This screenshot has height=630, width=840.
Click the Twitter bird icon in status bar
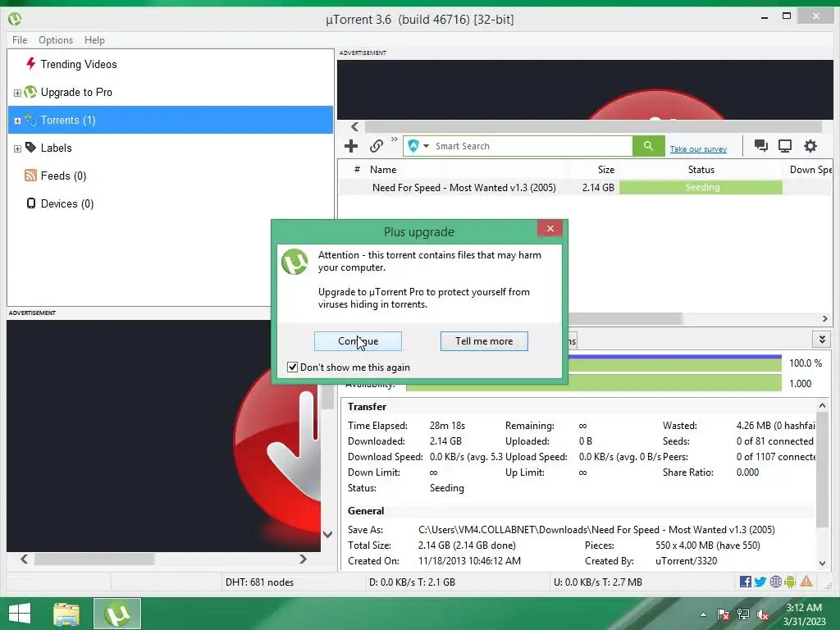760,582
